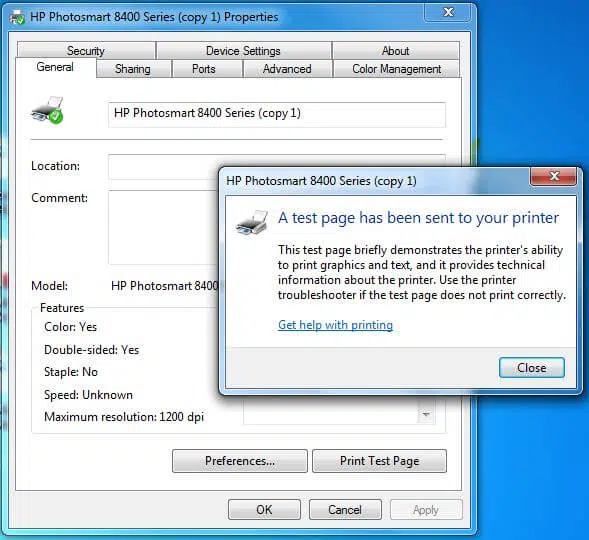
Task: Click in the Location input field
Action: pos(163,166)
